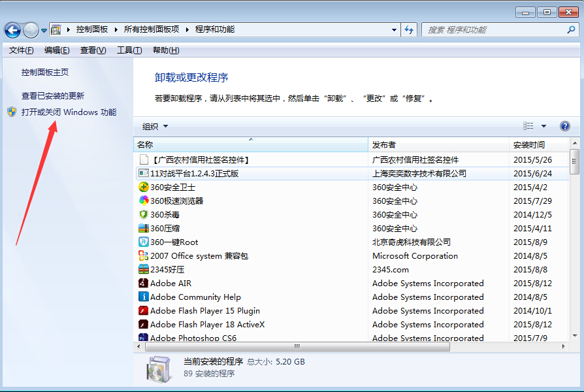Select the 广西农村信用社签名控件 program icon
Image resolution: width=584 pixels, height=392 pixels.
[x=144, y=159]
